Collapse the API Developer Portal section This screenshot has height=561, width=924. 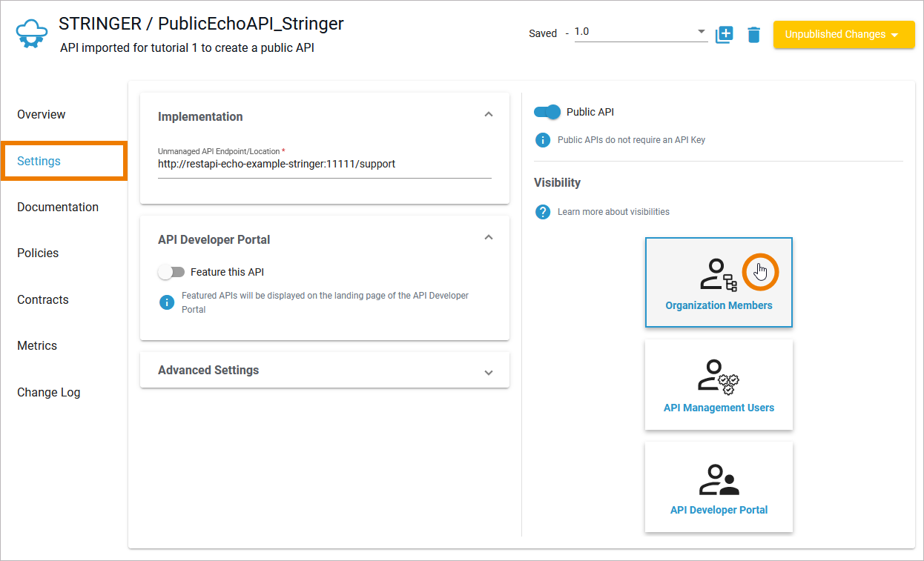pyautogui.click(x=488, y=238)
